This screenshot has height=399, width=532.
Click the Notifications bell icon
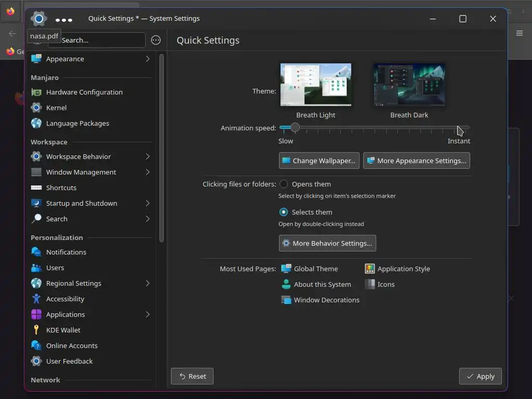point(36,252)
